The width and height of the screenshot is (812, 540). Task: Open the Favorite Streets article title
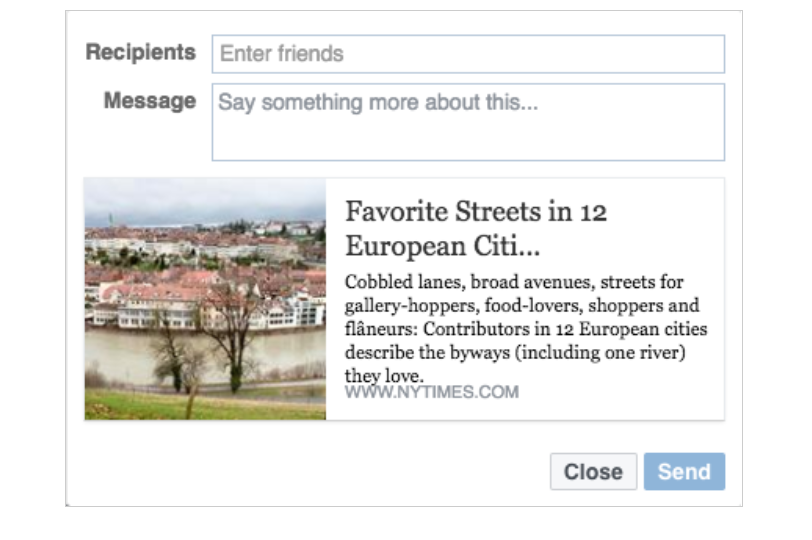(475, 213)
